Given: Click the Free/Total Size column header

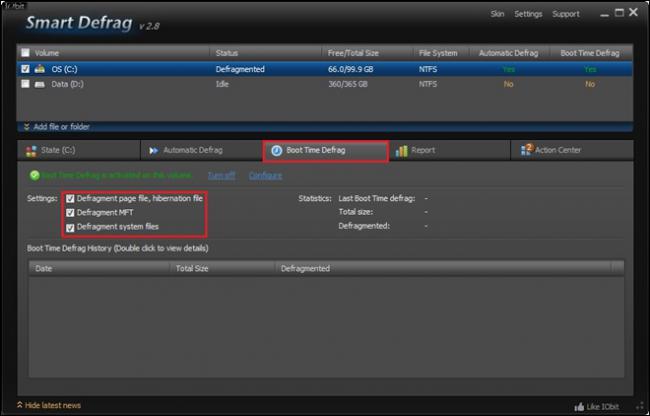Looking at the screenshot, I should tap(353, 53).
